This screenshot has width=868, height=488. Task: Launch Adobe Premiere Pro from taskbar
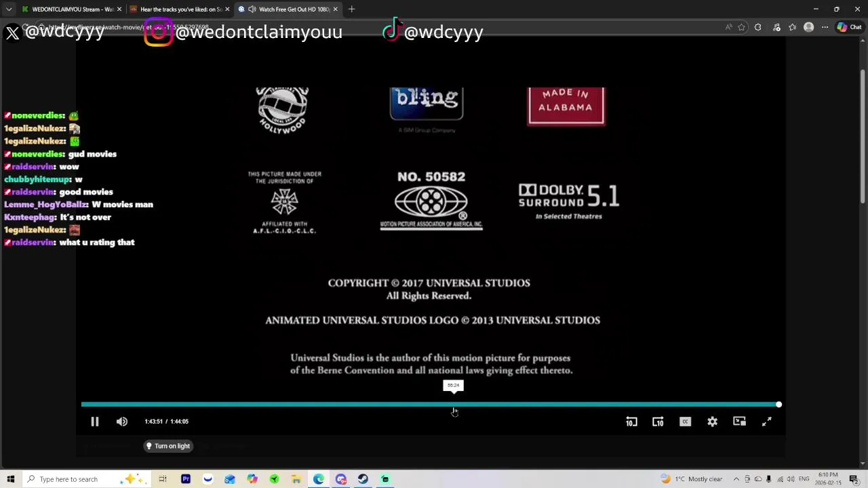[186, 479]
